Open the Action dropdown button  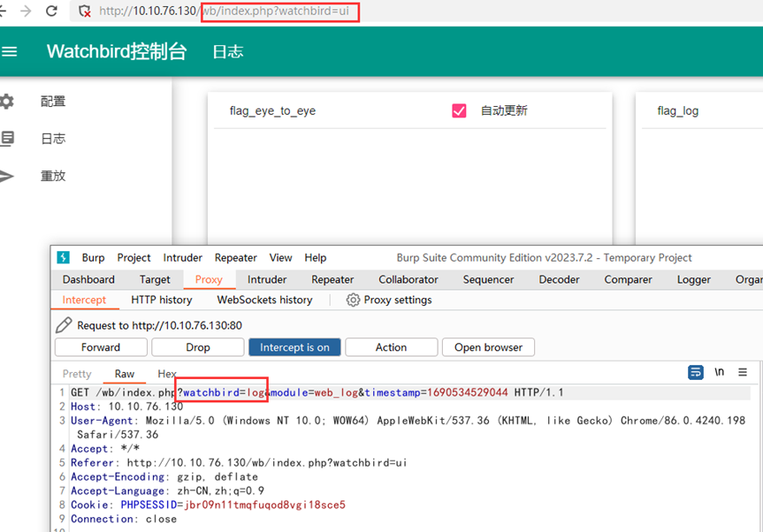[391, 347]
